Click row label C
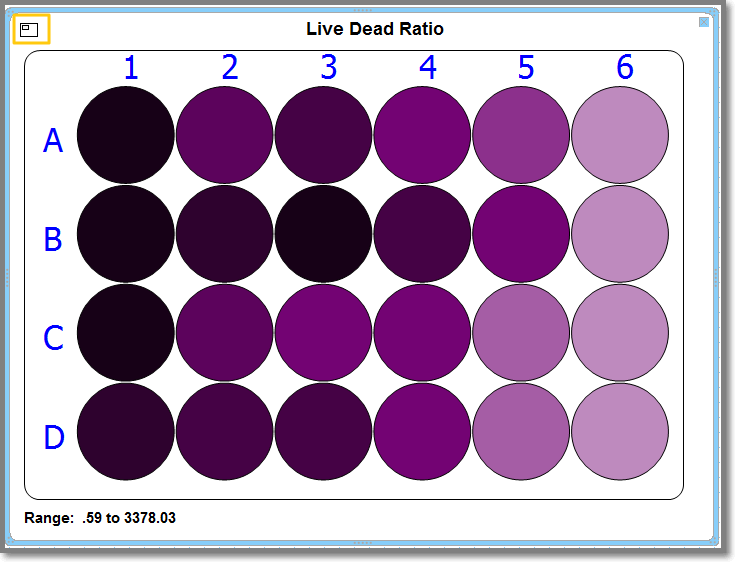Image resolution: width=735 pixels, height=562 pixels. 53,338
